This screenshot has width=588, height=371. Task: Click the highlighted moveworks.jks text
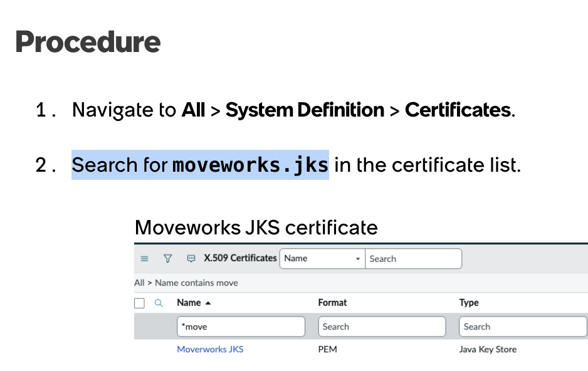pyautogui.click(x=250, y=165)
